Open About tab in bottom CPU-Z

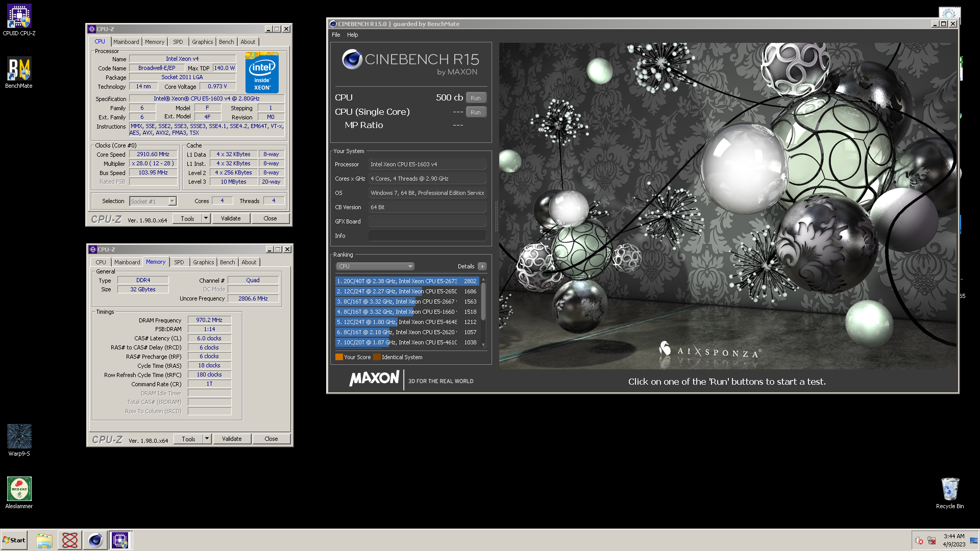pos(249,262)
